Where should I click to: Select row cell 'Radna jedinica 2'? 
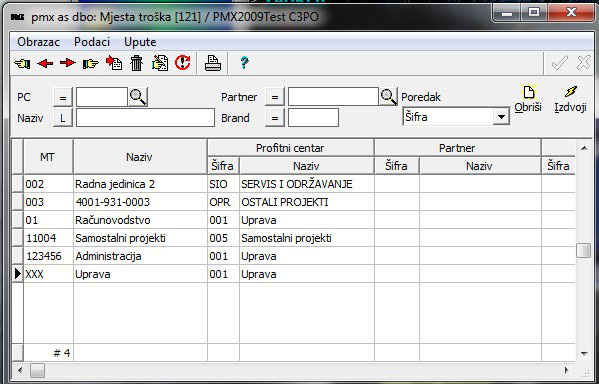[140, 184]
